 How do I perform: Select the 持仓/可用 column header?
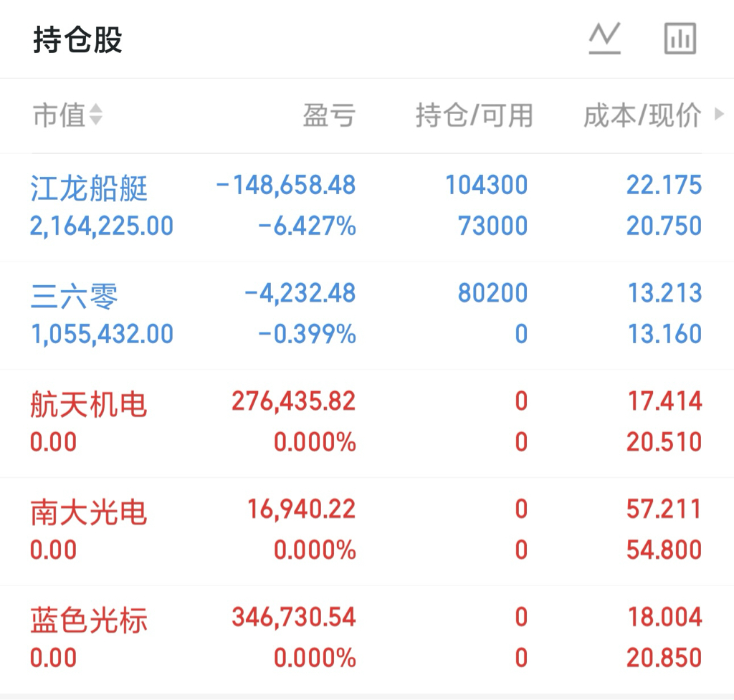tap(475, 115)
